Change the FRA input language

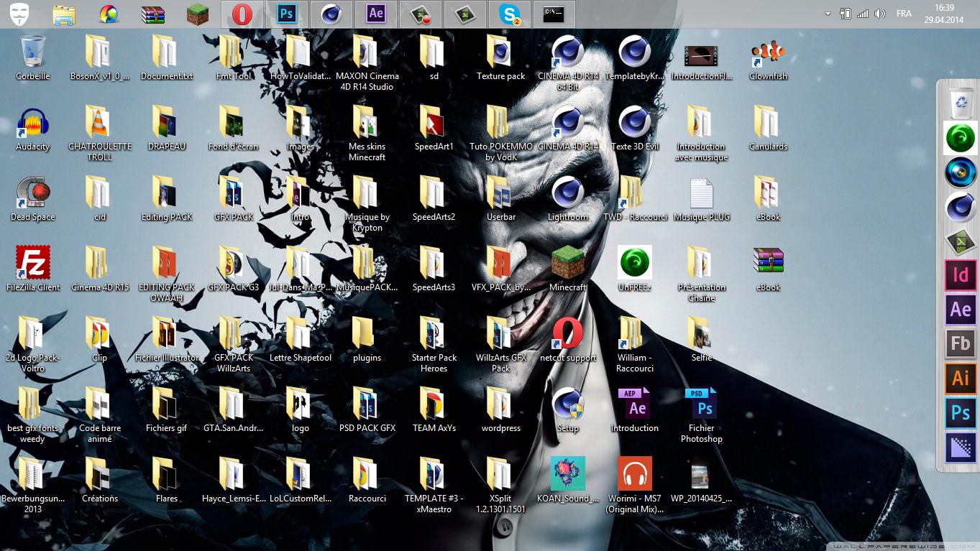pos(904,14)
